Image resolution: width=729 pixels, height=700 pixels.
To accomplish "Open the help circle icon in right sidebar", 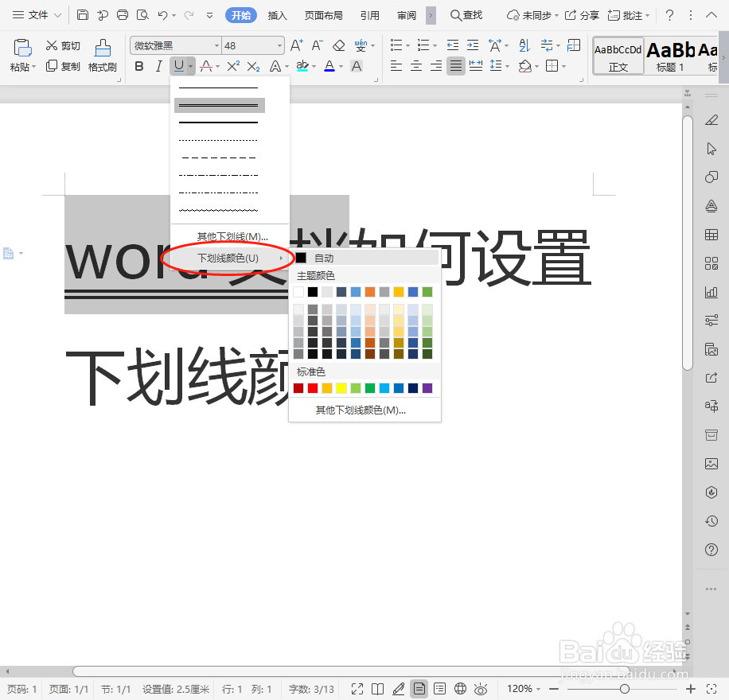I will (x=711, y=550).
